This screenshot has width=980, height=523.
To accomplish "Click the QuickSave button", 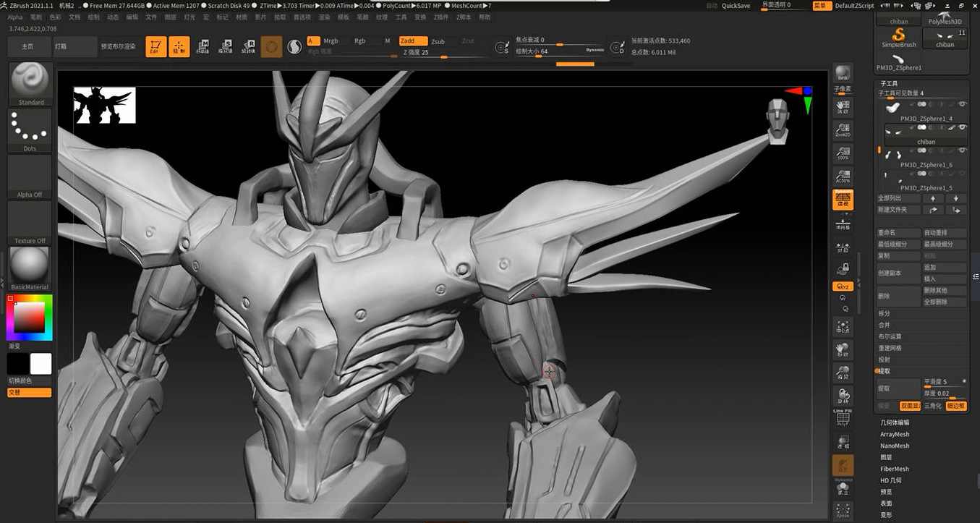I will tap(736, 5).
